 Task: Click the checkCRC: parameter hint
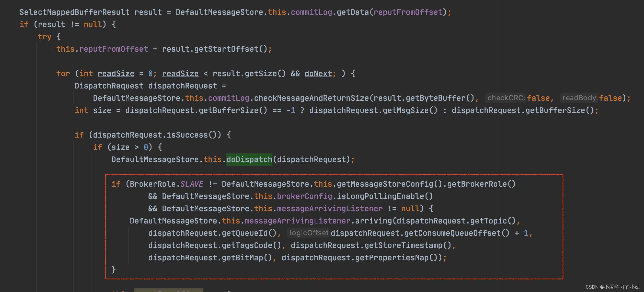(x=506, y=98)
